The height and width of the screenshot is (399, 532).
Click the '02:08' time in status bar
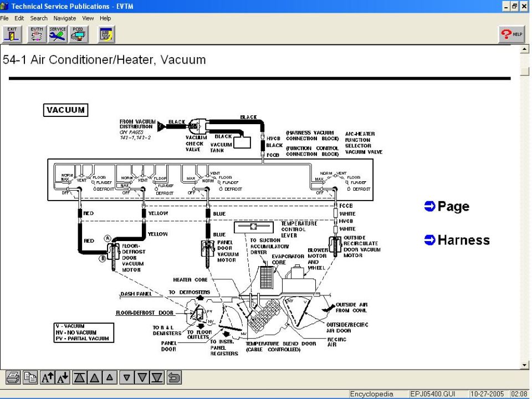[x=519, y=394]
